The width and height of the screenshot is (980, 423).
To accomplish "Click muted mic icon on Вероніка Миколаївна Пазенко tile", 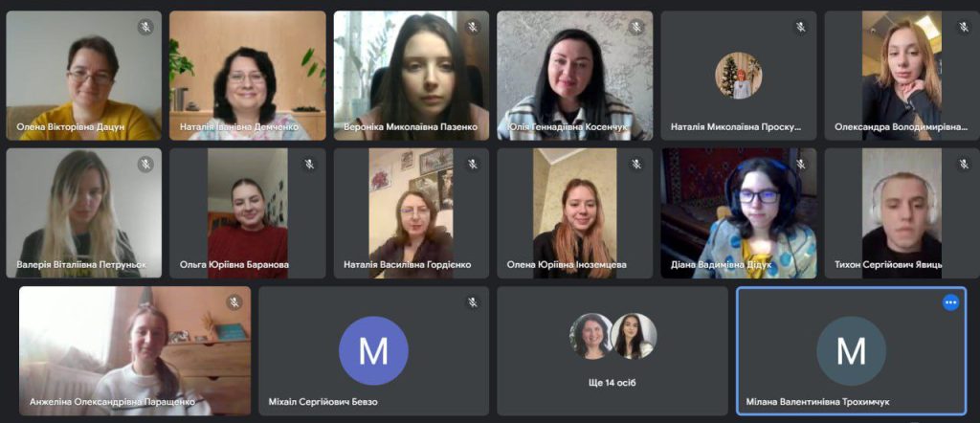I will click(473, 27).
